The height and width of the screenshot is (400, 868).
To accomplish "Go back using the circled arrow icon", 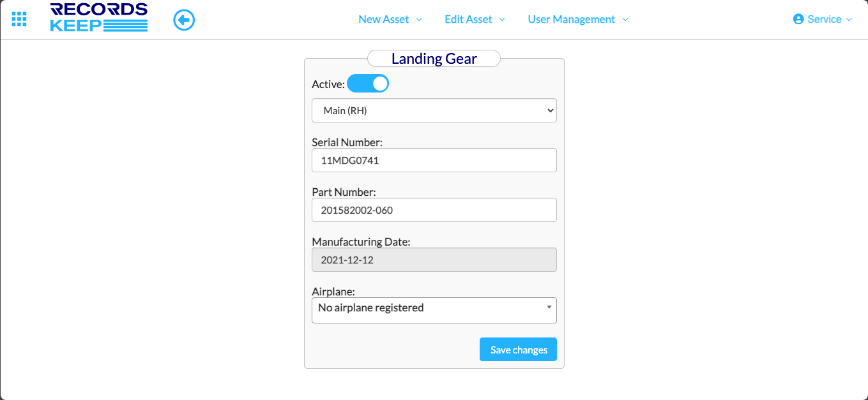I will (x=184, y=20).
